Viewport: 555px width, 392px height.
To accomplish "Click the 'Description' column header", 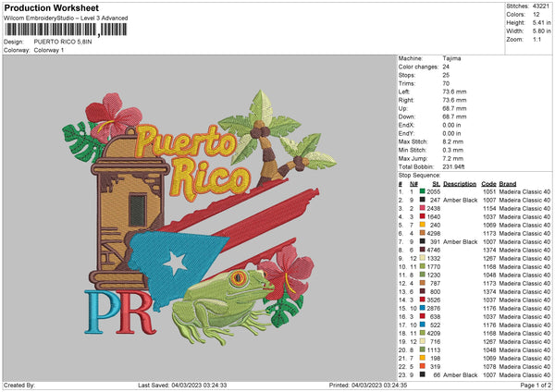I will coord(460,184).
